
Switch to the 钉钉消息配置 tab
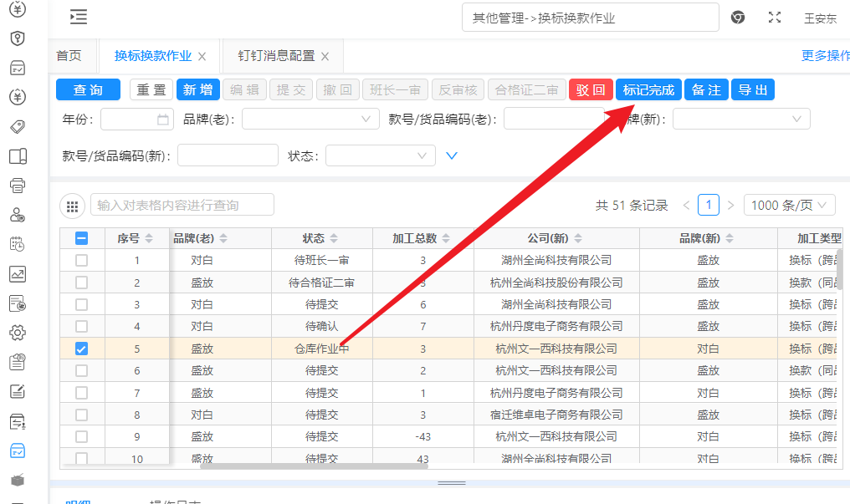[x=276, y=56]
